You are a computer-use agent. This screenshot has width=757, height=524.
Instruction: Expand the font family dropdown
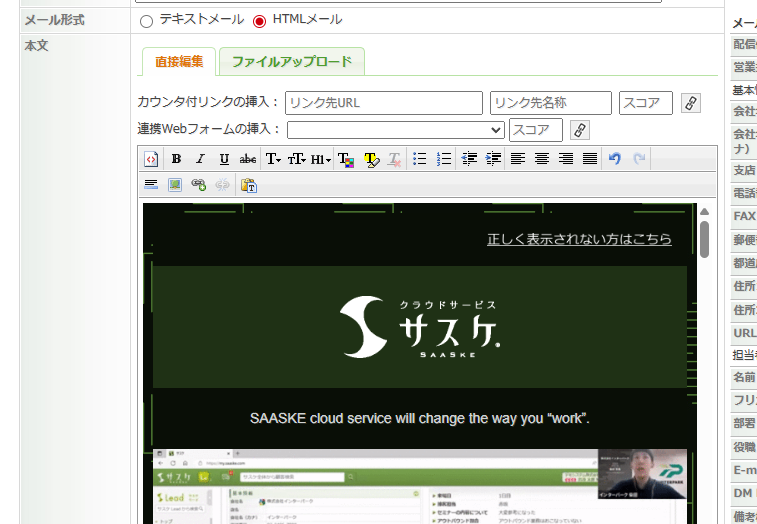pos(273,159)
